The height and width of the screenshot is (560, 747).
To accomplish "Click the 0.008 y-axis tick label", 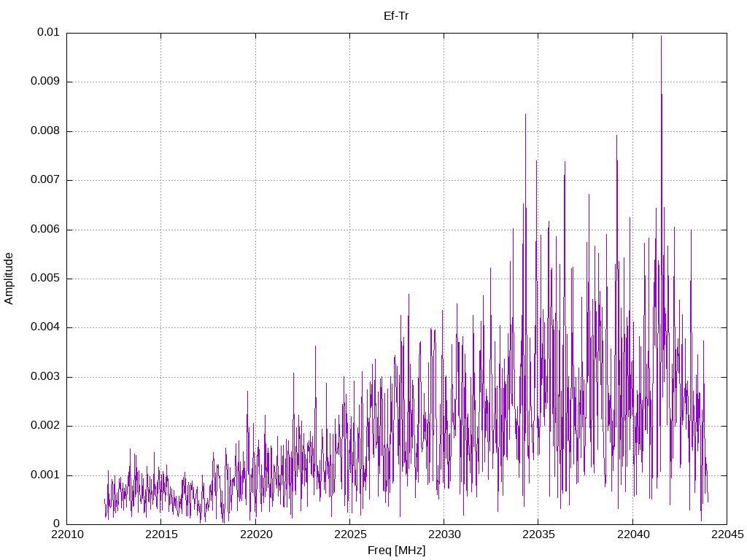I will pos(44,131).
